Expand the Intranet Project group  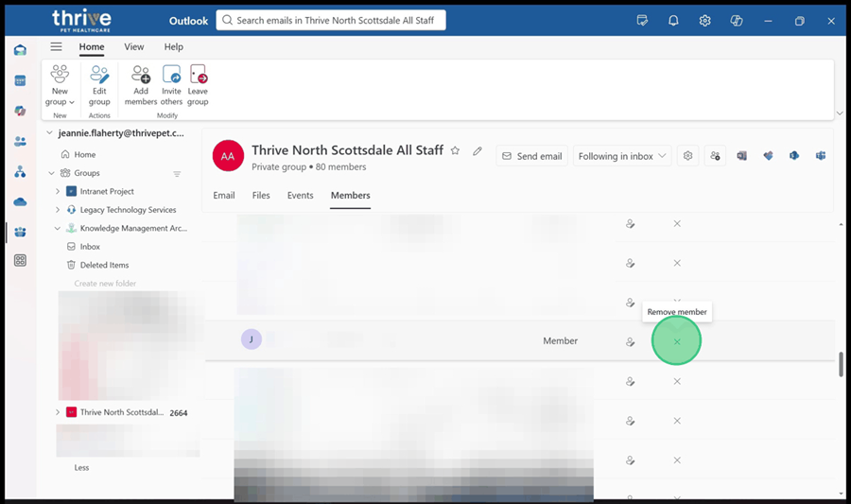[x=58, y=192]
